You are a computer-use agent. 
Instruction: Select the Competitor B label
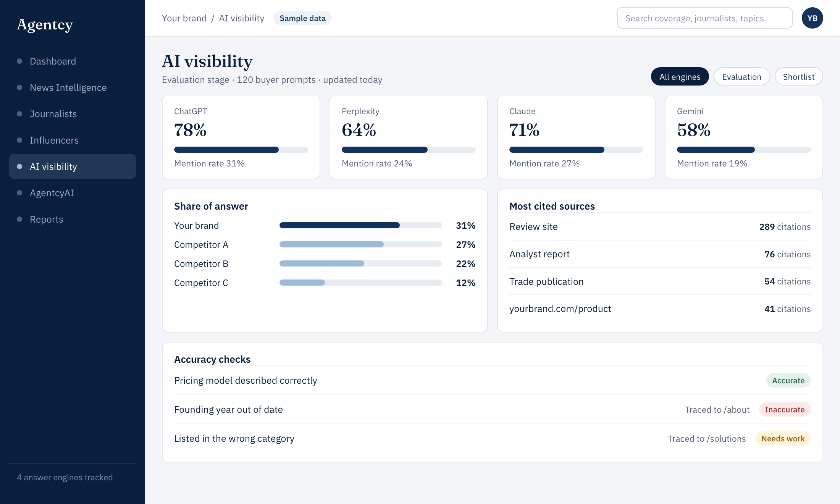tap(201, 264)
